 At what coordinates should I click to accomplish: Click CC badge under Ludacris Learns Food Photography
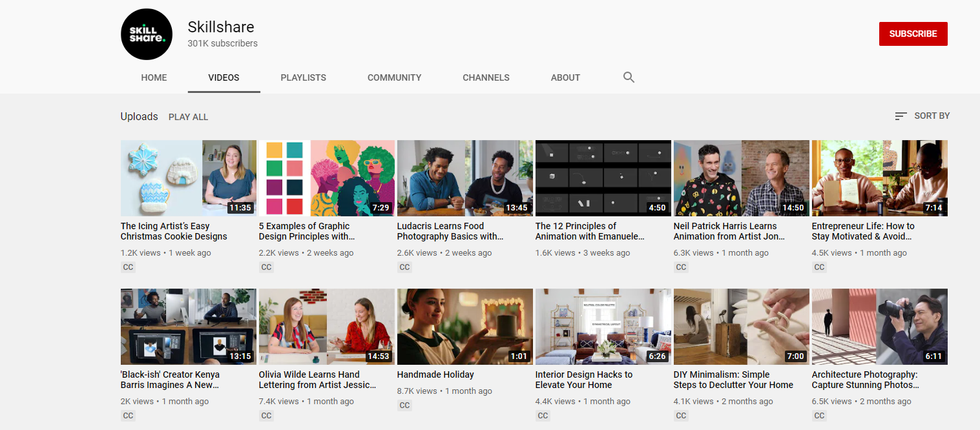pyautogui.click(x=404, y=267)
